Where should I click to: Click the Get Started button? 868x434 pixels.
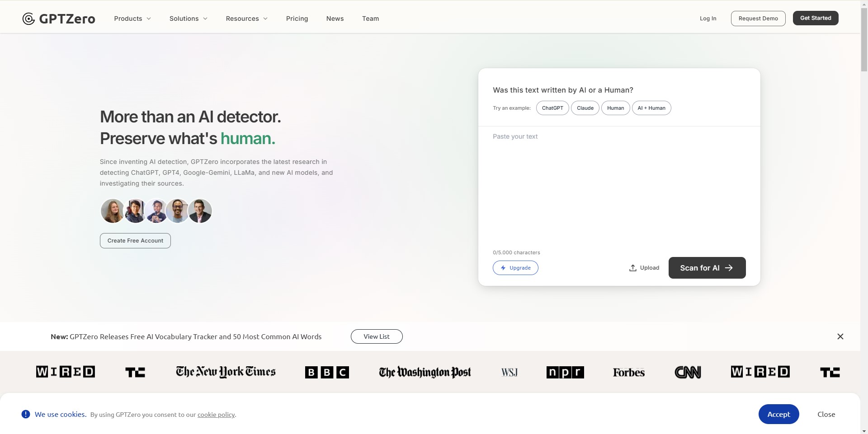click(816, 18)
